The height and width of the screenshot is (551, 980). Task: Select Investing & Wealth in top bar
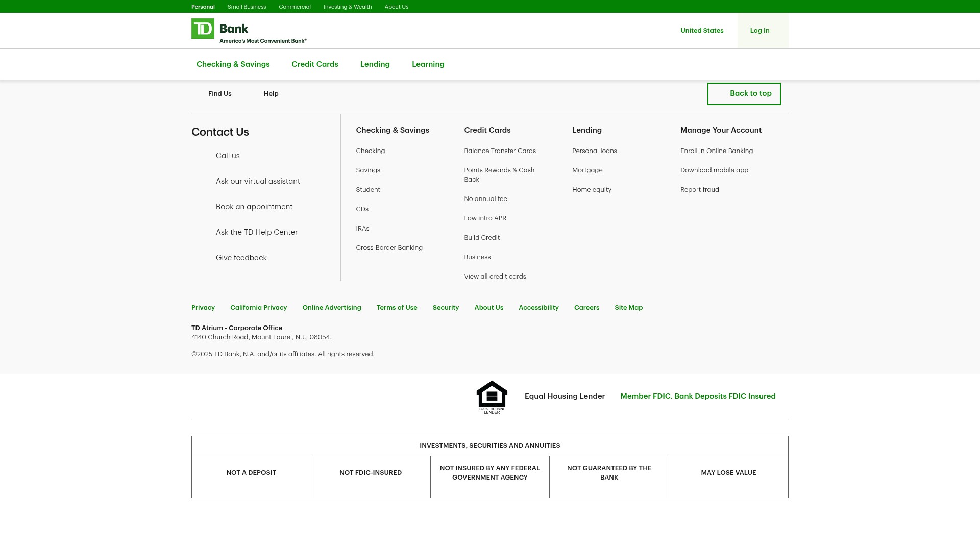tap(348, 7)
